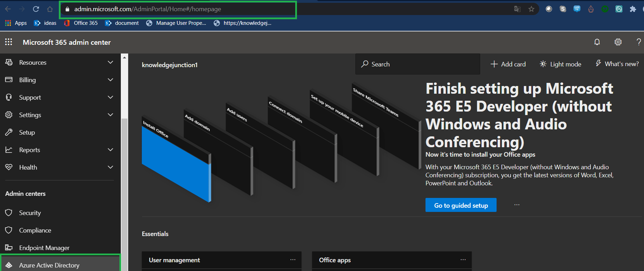The image size is (644, 271).
Task: Click the Health heart icon in sidebar
Action: tap(9, 167)
